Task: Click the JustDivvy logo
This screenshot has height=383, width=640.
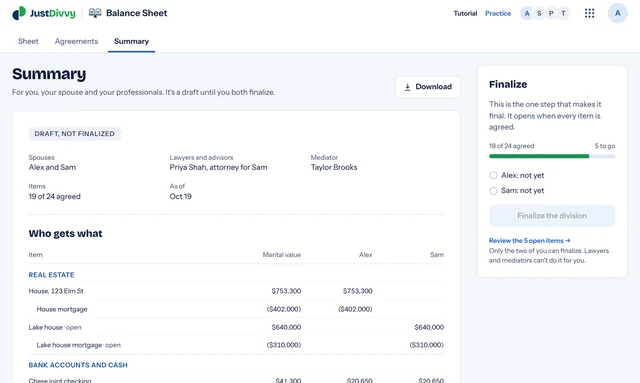Action: [x=44, y=13]
